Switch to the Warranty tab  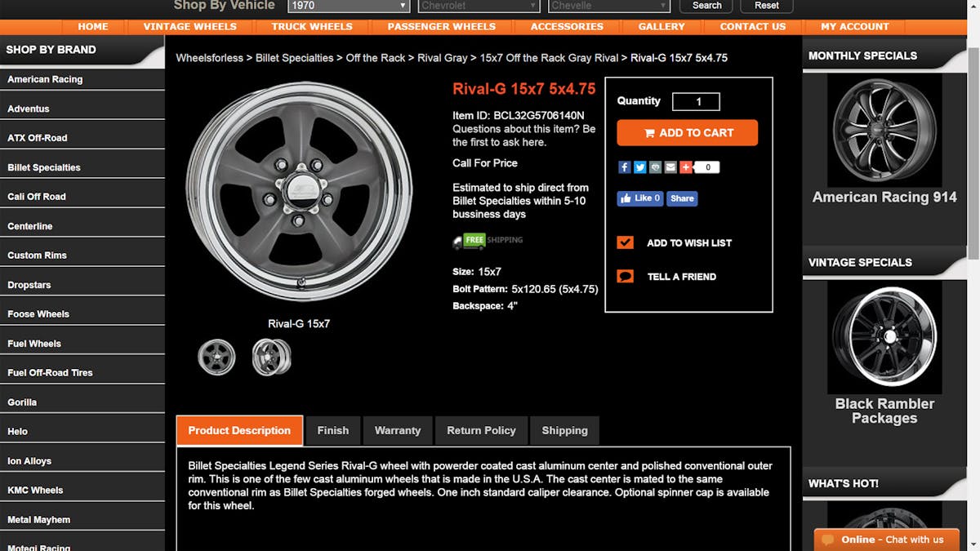click(x=398, y=430)
